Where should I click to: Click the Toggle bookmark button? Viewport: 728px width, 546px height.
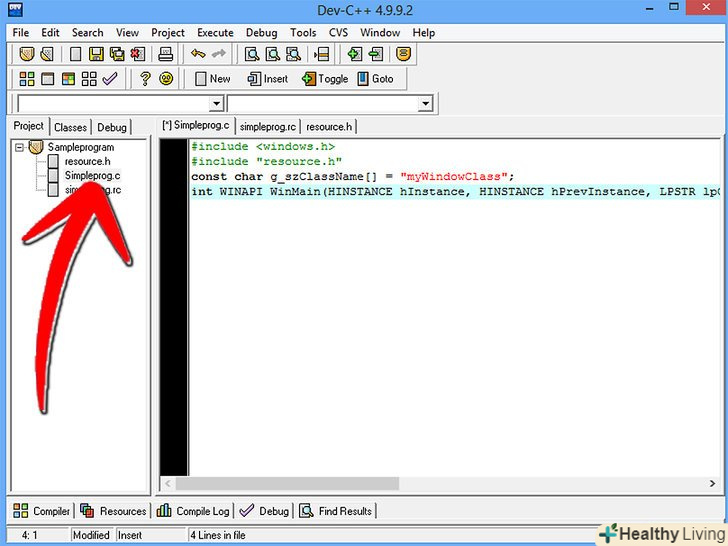(325, 79)
